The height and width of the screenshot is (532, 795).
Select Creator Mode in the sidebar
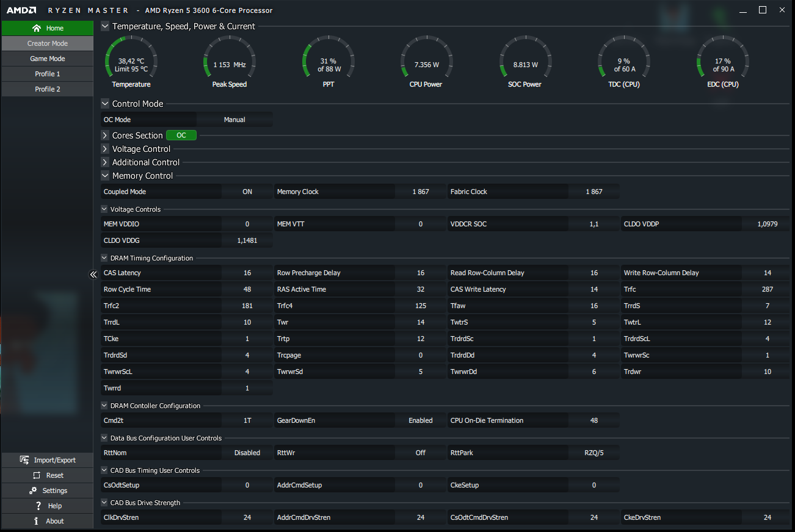(x=48, y=43)
